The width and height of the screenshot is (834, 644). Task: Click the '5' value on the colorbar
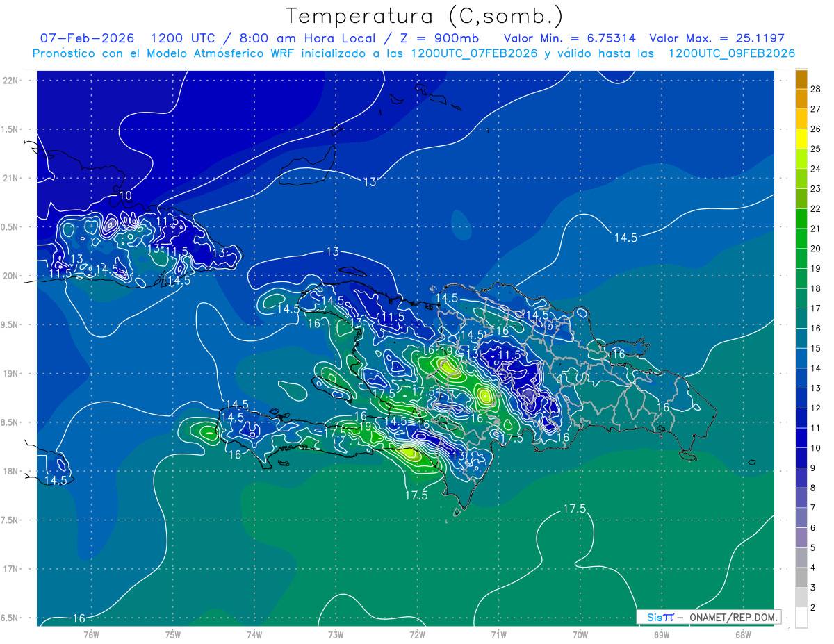point(813,547)
